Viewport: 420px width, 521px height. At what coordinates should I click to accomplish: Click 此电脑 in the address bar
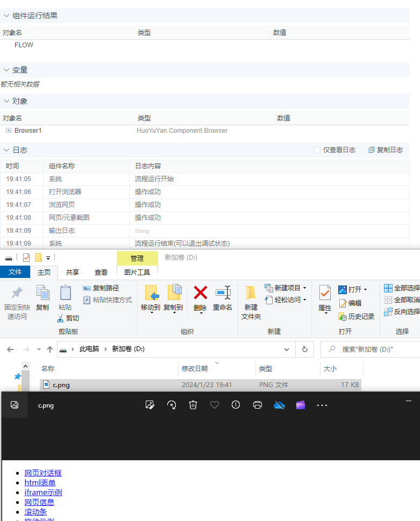(89, 349)
